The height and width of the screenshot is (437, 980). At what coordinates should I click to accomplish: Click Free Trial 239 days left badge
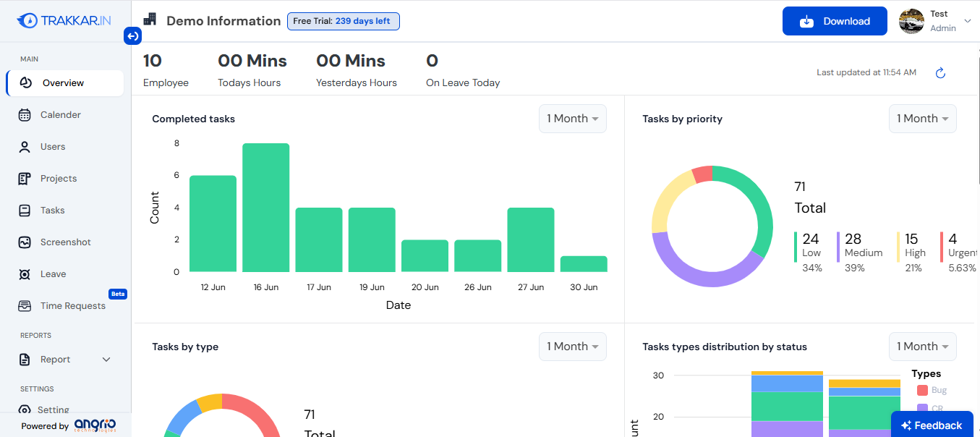tap(344, 21)
